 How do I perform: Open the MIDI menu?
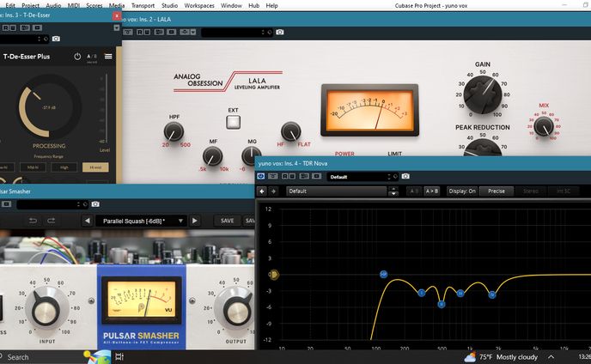[x=74, y=6]
